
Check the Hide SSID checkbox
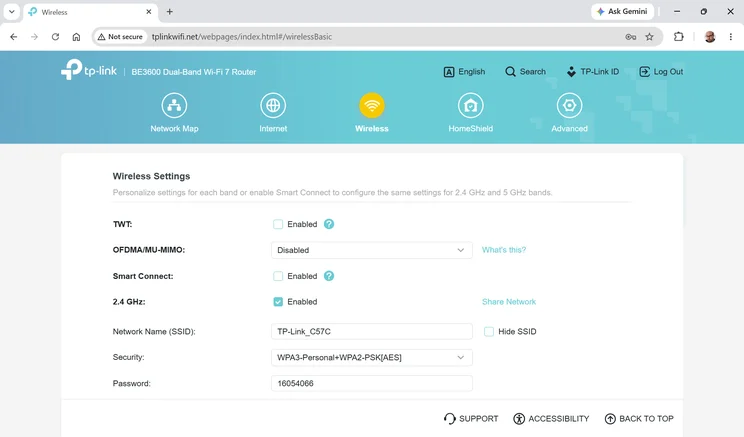point(489,331)
